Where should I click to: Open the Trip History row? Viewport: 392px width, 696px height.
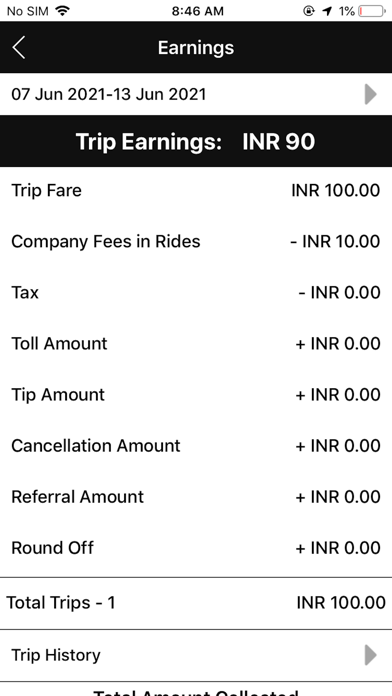coord(196,655)
